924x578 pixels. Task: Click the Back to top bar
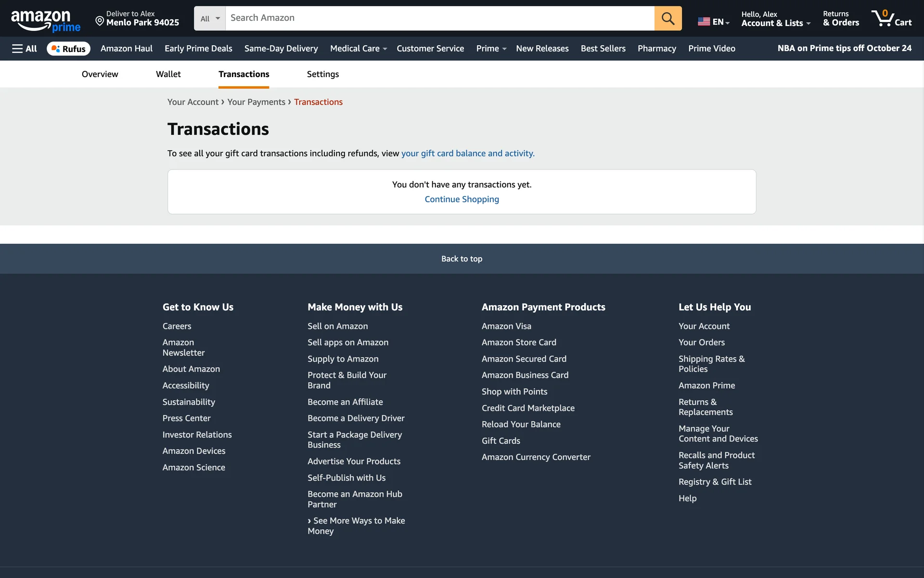(462, 259)
